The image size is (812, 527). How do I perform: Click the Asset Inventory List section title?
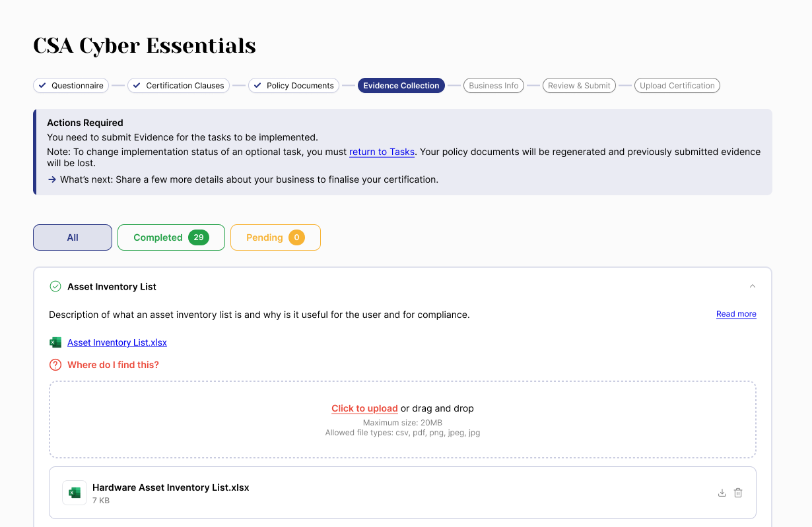tap(112, 286)
